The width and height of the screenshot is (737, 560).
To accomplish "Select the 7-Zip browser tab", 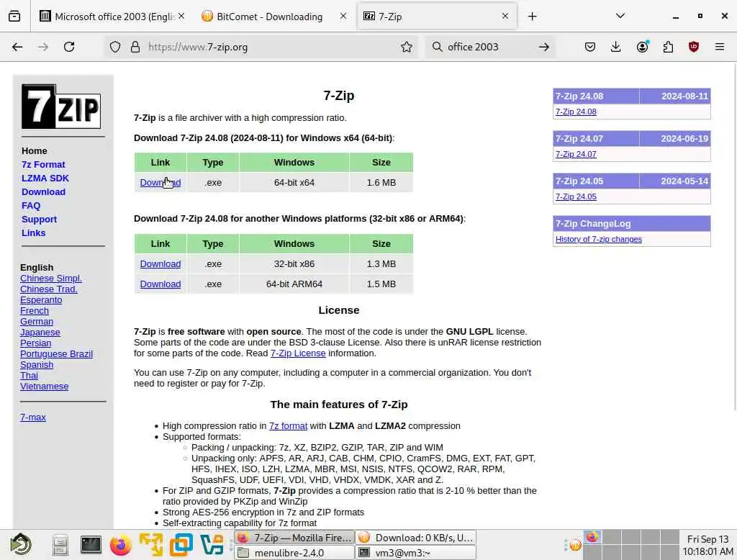I will pyautogui.click(x=437, y=17).
